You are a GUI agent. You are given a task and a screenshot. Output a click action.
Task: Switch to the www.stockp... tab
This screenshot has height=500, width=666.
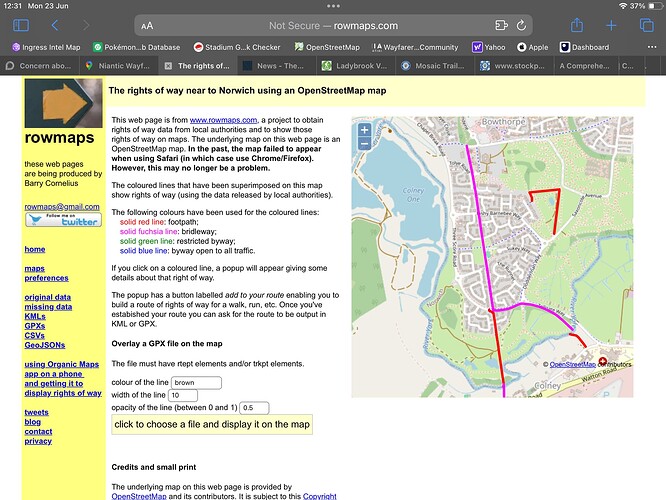[514, 66]
